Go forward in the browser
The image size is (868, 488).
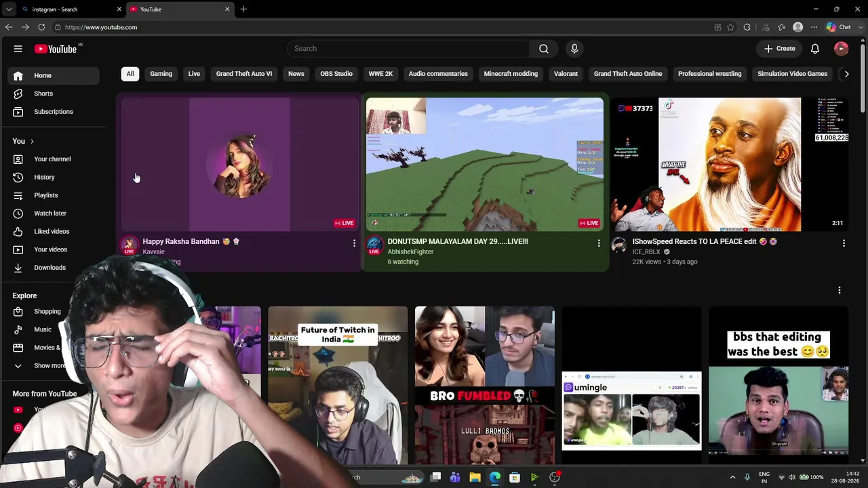[25, 27]
